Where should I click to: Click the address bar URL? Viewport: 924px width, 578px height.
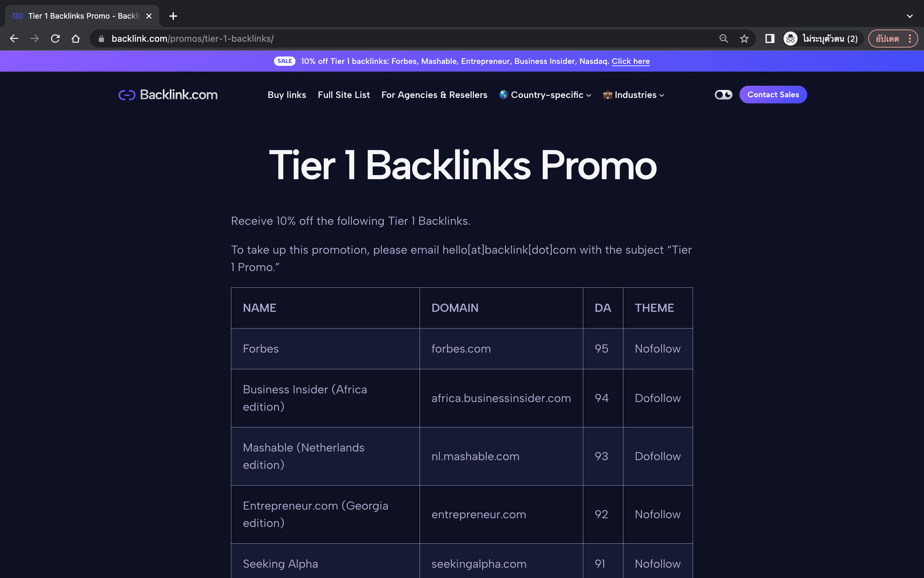click(x=193, y=39)
